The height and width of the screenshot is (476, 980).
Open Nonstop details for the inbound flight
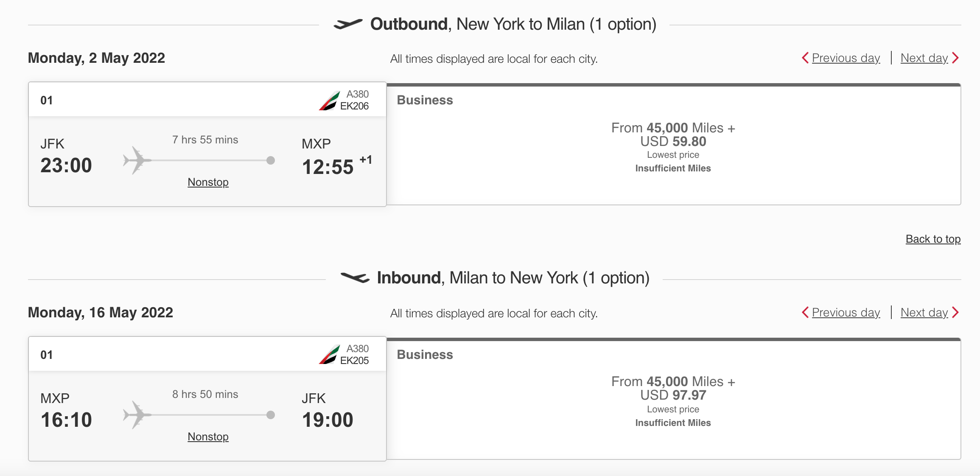tap(207, 437)
